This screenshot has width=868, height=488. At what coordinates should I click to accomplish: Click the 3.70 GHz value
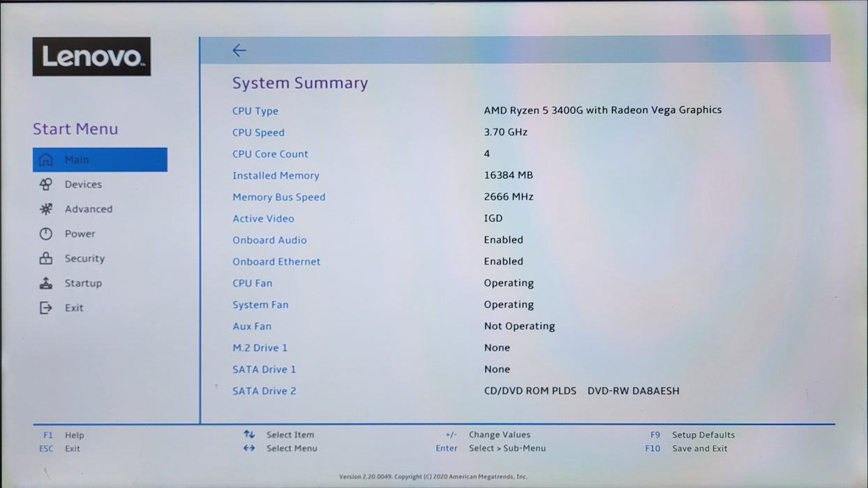506,132
